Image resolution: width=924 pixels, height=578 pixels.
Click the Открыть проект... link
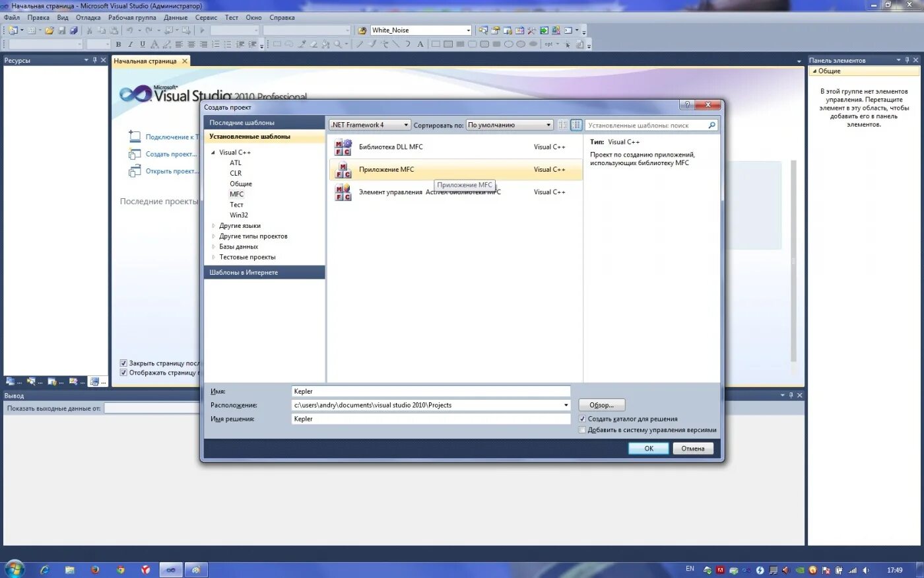tap(172, 171)
